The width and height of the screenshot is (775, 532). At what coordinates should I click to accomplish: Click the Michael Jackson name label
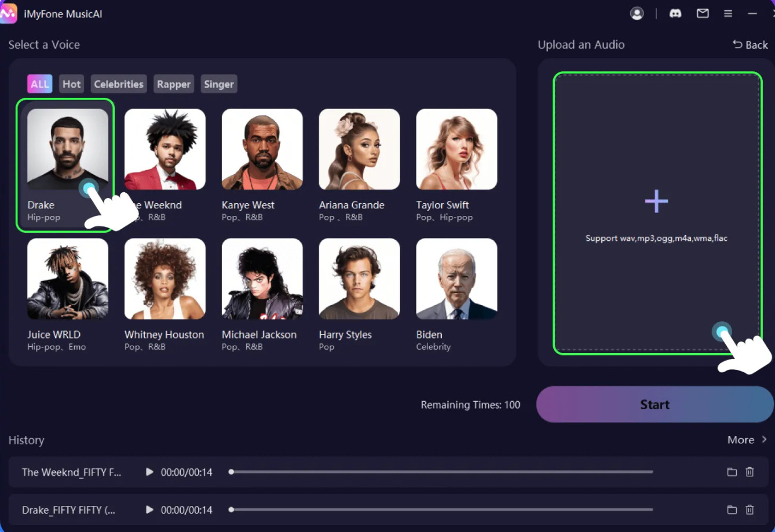(x=259, y=335)
